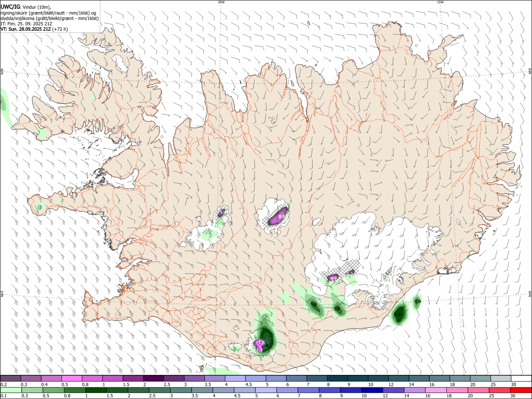The height and width of the screenshot is (399, 532).
Task: Click the large purple snowfall patch on the central glacier
Action: click(278, 216)
